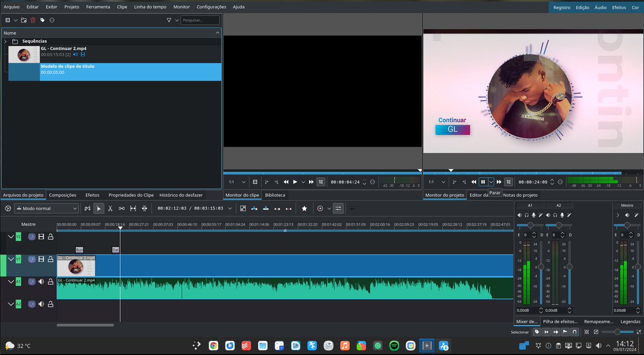The height and width of the screenshot is (355, 644).
Task: Mute the A1 channel in audio mixer
Action: (x=519, y=215)
